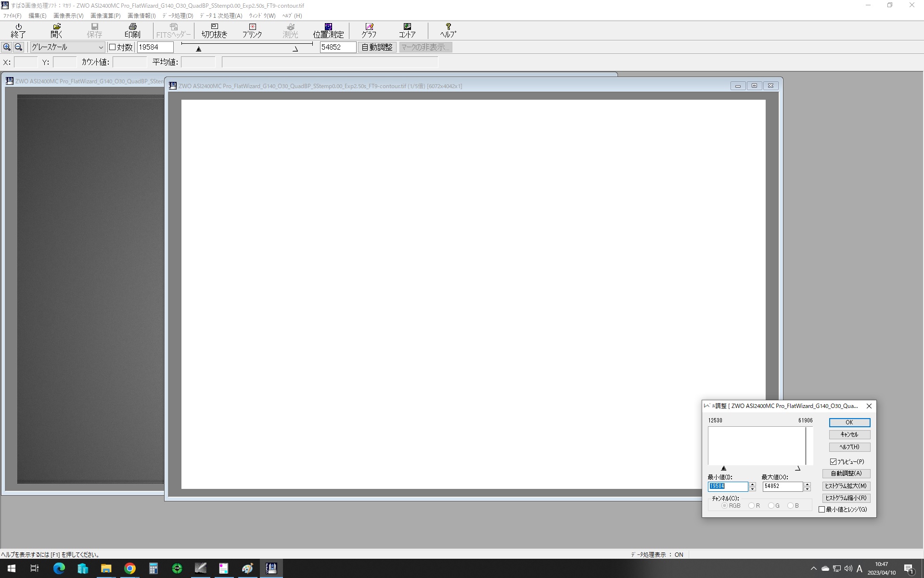Open File Explorer from the taskbar
The height and width of the screenshot is (578, 924).
click(x=106, y=568)
